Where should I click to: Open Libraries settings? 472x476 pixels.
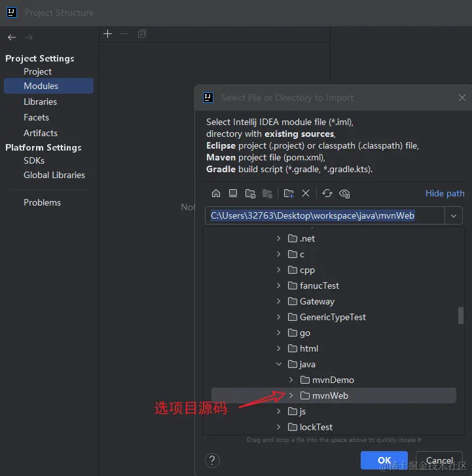[x=40, y=101]
